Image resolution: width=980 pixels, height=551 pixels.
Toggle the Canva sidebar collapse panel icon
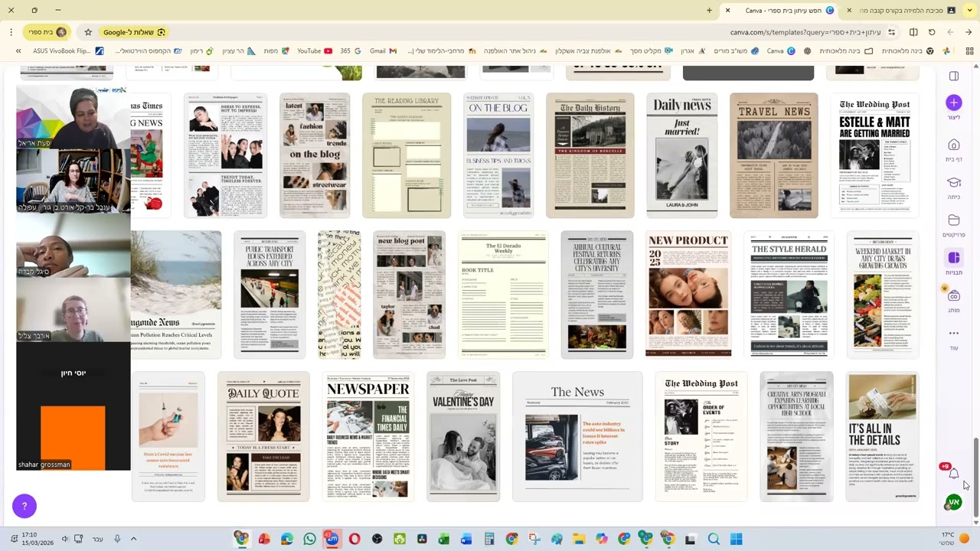[x=953, y=76]
